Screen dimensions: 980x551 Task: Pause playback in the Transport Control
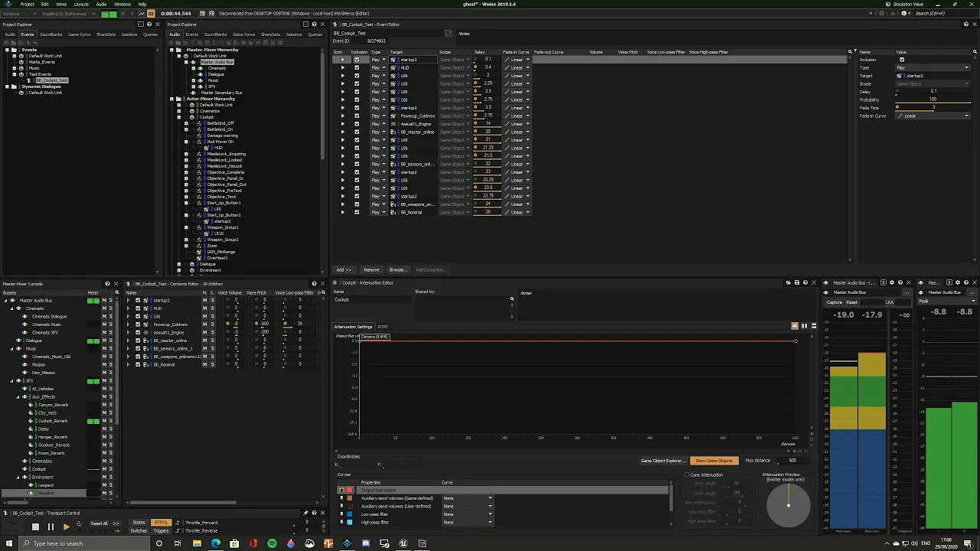point(51,527)
